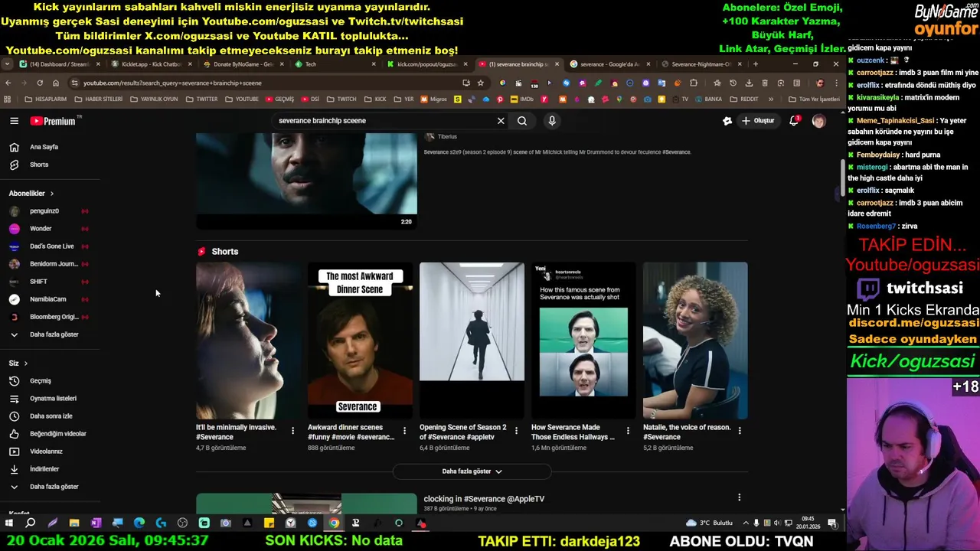The height and width of the screenshot is (551, 980).
Task: Play 'Opening Scene of Season 2' Short
Action: tap(472, 341)
